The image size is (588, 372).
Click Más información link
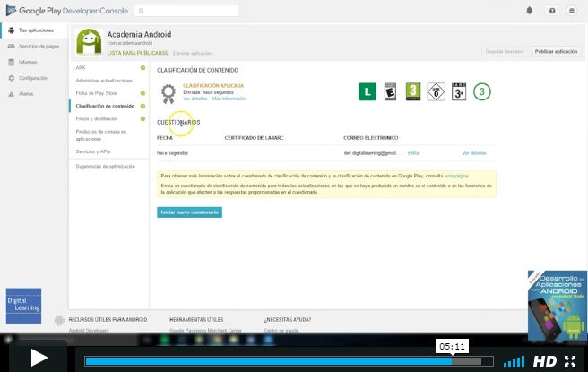pyautogui.click(x=229, y=99)
